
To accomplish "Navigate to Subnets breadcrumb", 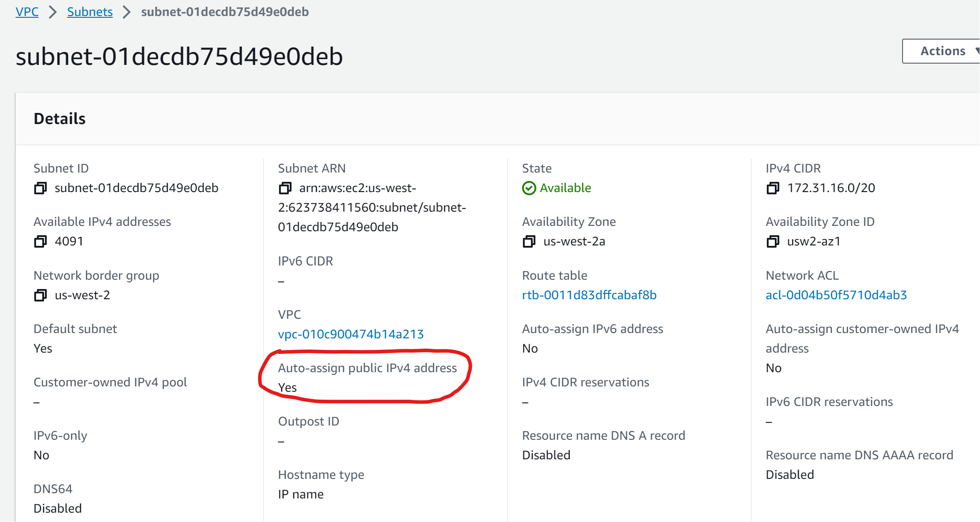I will pyautogui.click(x=90, y=12).
